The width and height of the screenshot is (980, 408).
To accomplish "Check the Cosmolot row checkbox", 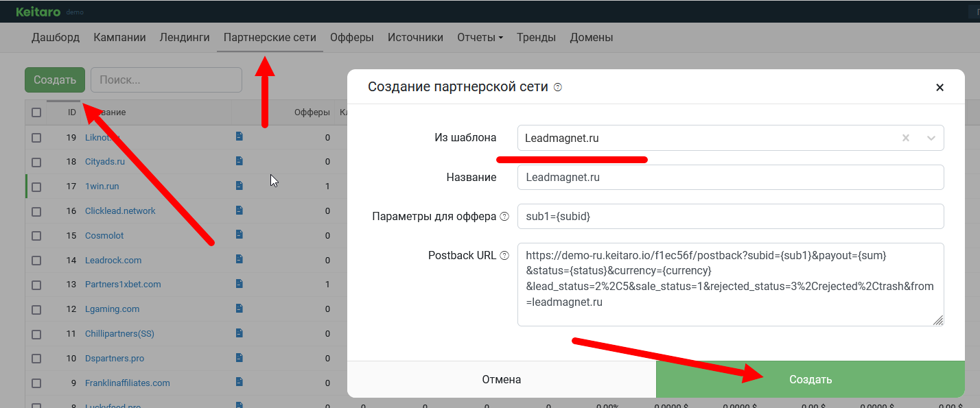I will point(36,236).
